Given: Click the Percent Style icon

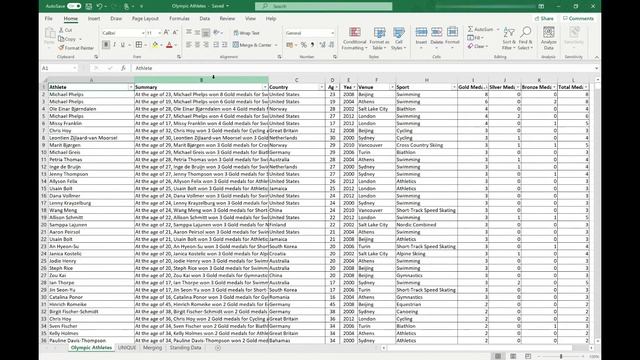Looking at the screenshot, I should (303, 45).
